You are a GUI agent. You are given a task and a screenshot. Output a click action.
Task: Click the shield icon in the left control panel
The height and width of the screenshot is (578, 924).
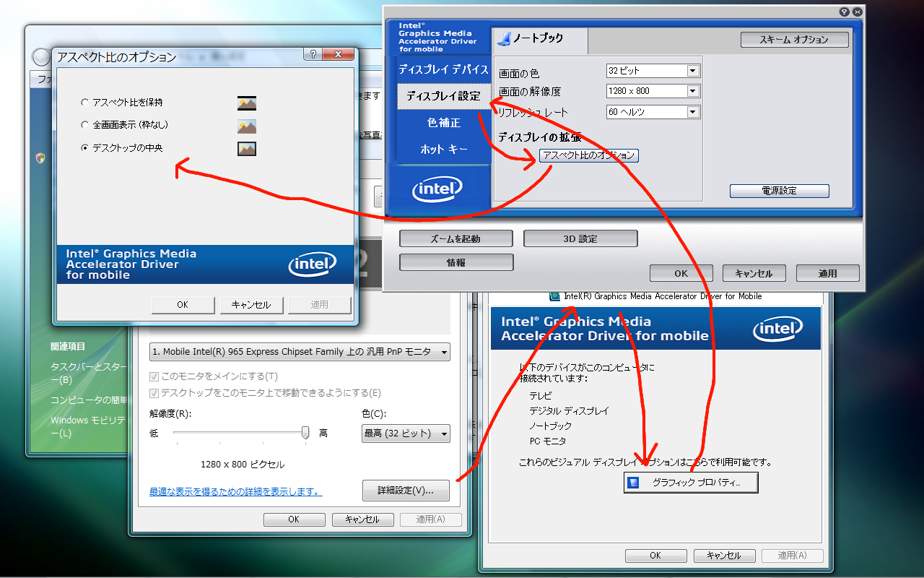coord(40,158)
